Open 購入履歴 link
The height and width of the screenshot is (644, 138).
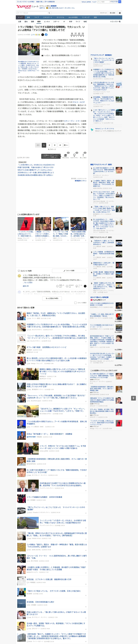point(112,13)
